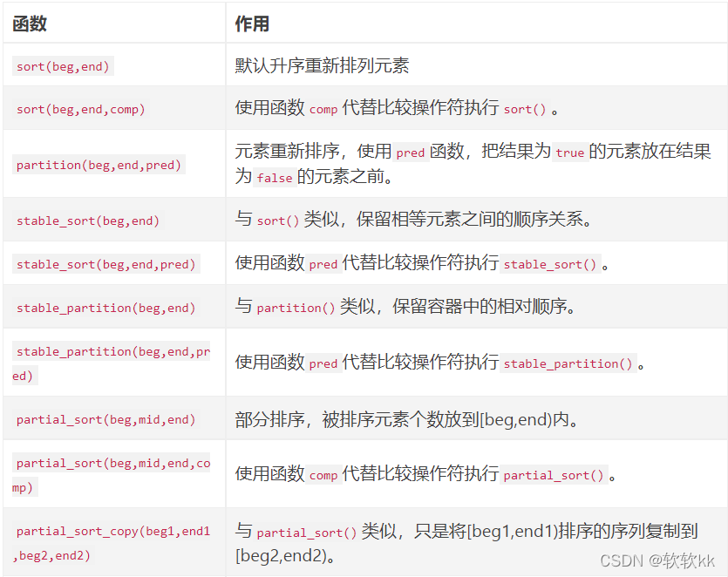Select the stable_partition(beg,end) code cell
Screen dimensions: 728x577
pos(106,308)
